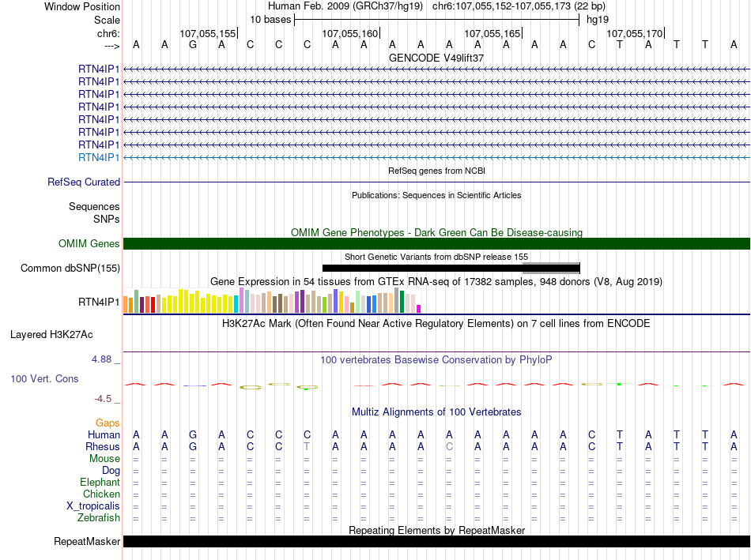Select the X_tropicalis alignment label

click(x=93, y=506)
